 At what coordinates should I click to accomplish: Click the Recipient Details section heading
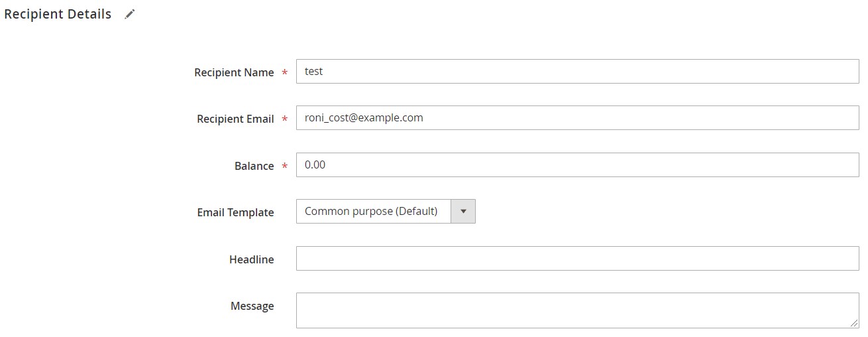click(58, 14)
